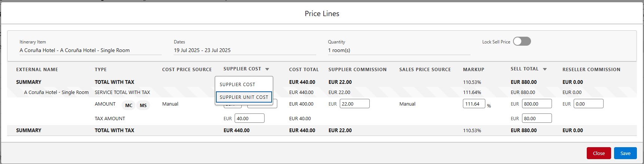Toggle the Lock Sell Price switch
The height and width of the screenshot is (164, 644).
pyautogui.click(x=522, y=42)
